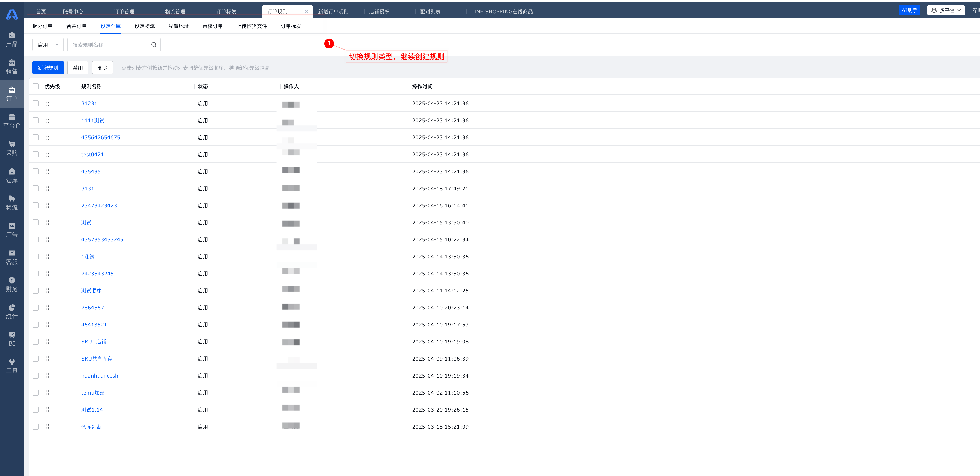This screenshot has height=476, width=980.
Task: Grab the drag handle for rule 3131
Action: tap(48, 188)
